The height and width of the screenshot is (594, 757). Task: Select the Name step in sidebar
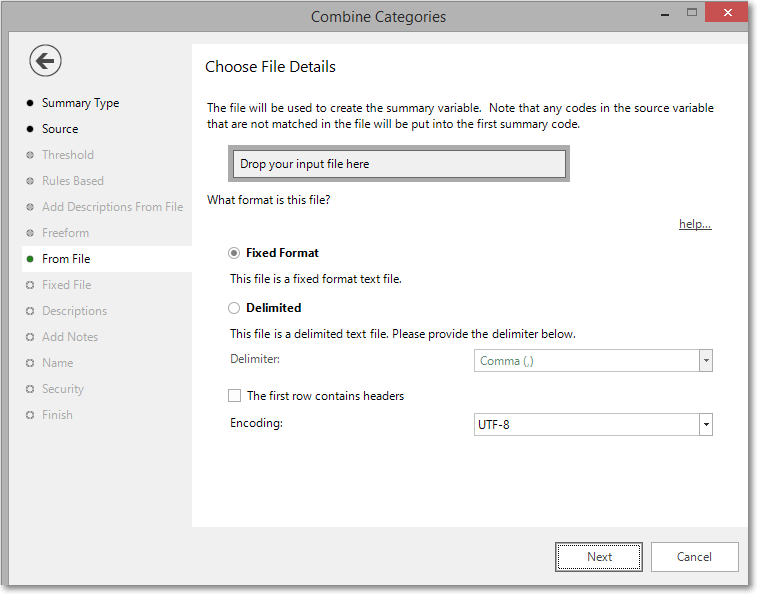click(x=57, y=363)
